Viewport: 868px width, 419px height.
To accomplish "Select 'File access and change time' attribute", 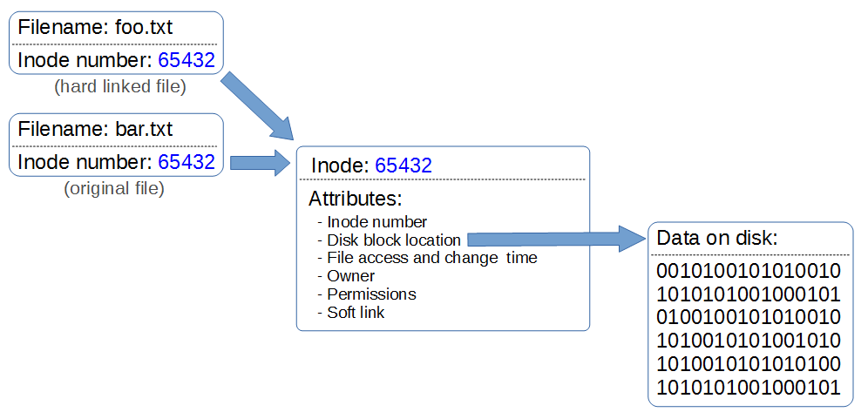I will pos(431,258).
